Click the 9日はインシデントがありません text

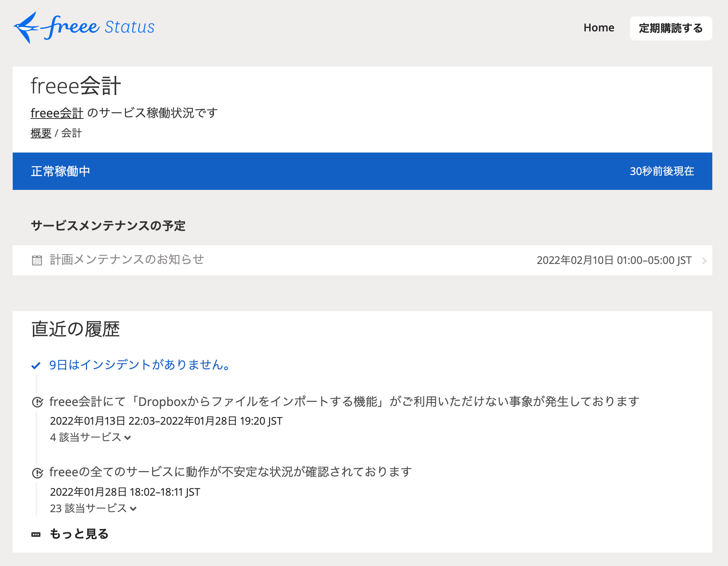point(140,365)
